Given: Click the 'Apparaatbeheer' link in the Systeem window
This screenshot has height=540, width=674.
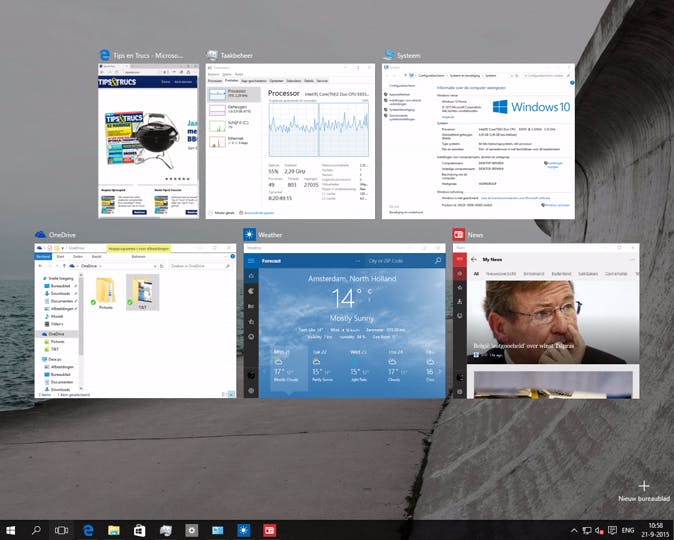Looking at the screenshot, I should click(x=399, y=94).
